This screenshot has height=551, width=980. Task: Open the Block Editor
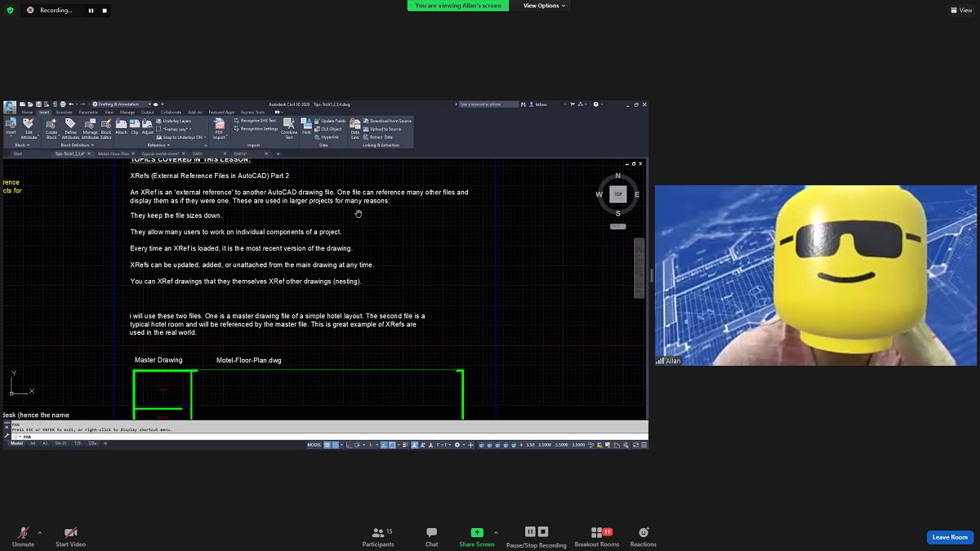tap(106, 127)
